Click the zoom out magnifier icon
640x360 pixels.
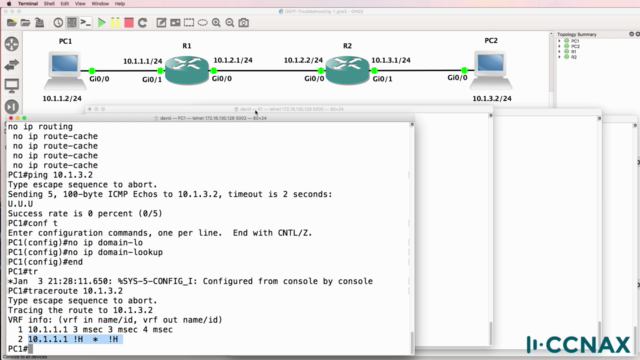(x=230, y=22)
